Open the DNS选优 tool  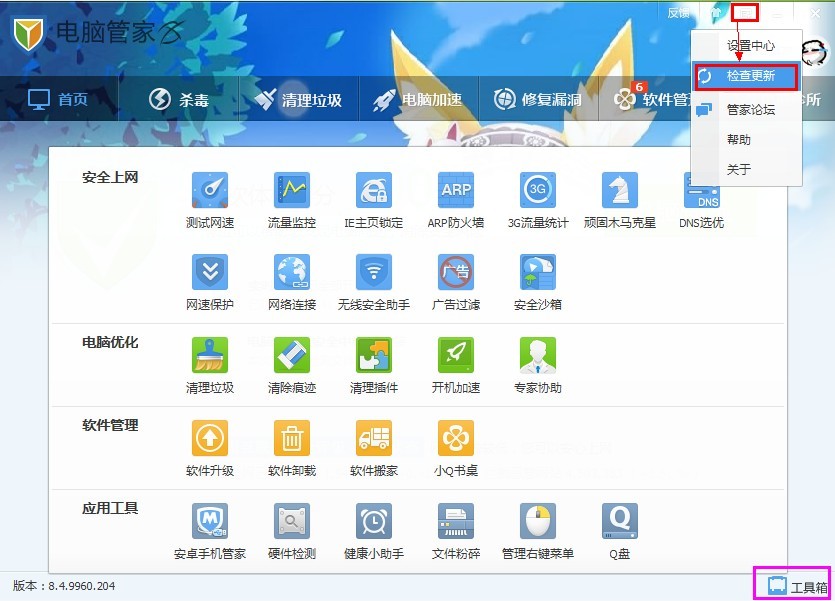coord(701,200)
